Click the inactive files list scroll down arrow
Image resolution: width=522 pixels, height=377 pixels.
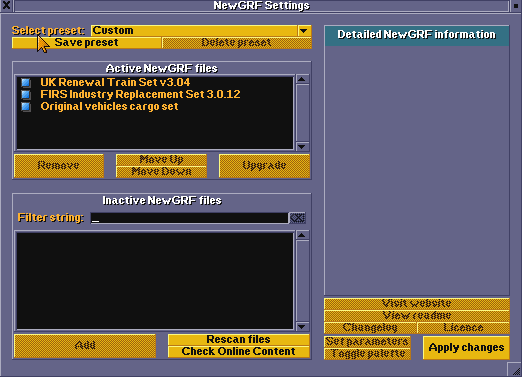(x=302, y=326)
